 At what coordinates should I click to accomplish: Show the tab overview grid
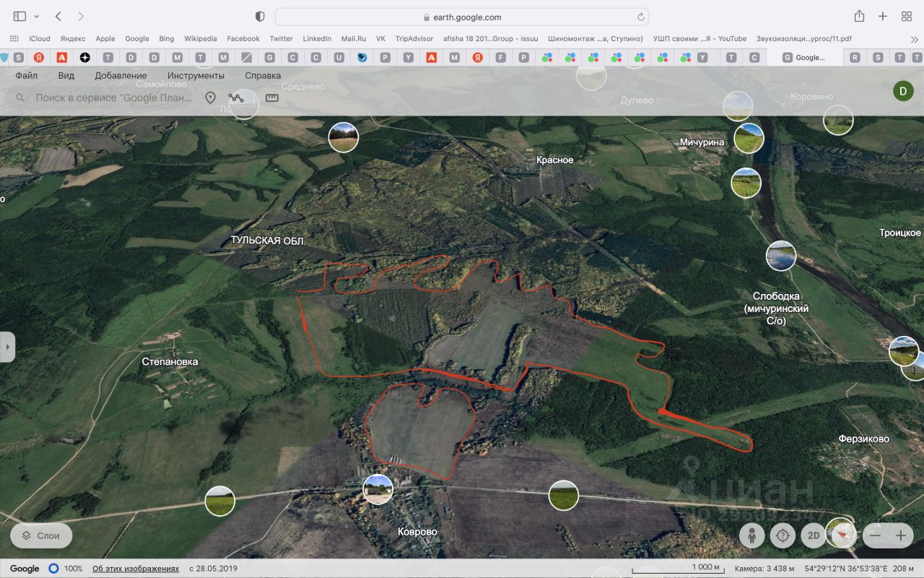(x=907, y=17)
